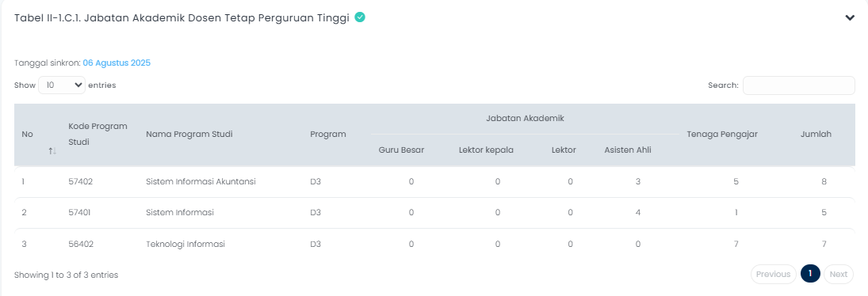Select page 1 in pagination
The width and height of the screenshot is (868, 296).
pos(810,274)
